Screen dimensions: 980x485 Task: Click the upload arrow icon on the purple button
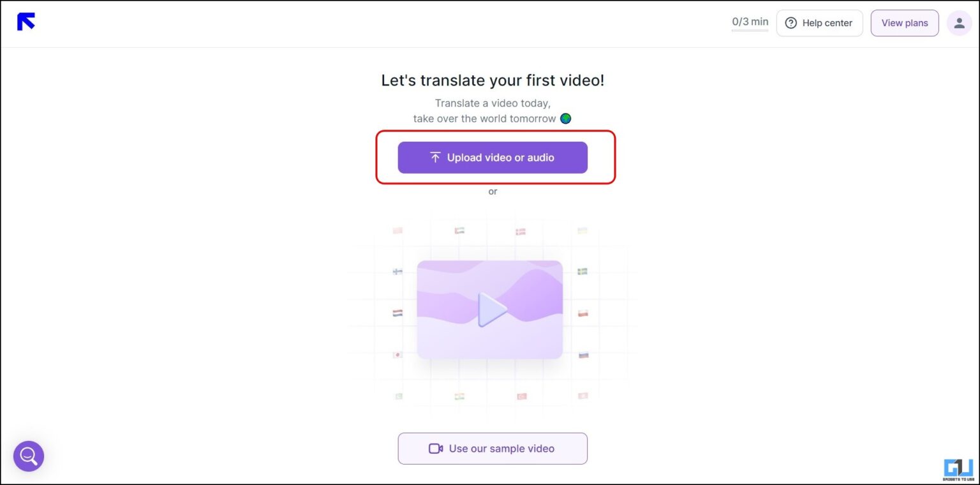click(435, 157)
